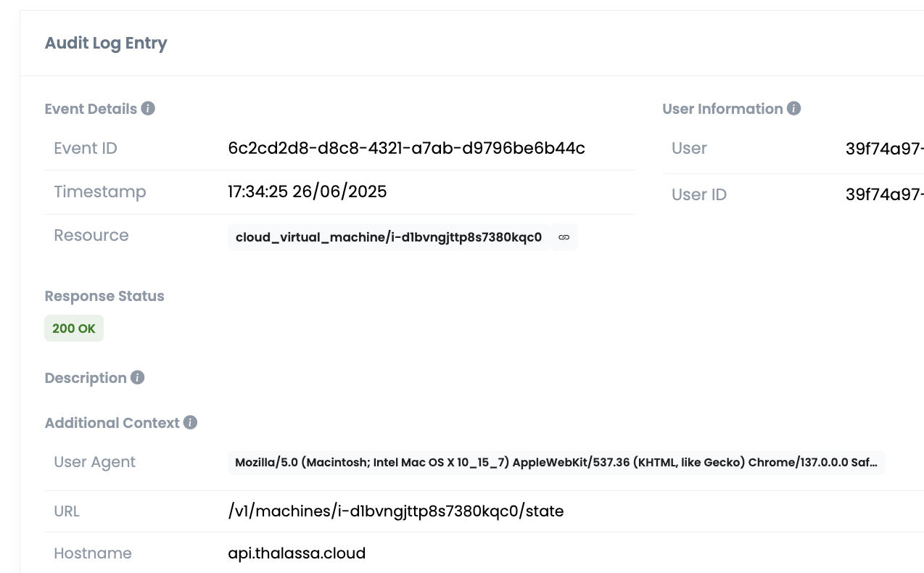Click the Description info icon
This screenshot has width=924, height=573.
point(137,377)
